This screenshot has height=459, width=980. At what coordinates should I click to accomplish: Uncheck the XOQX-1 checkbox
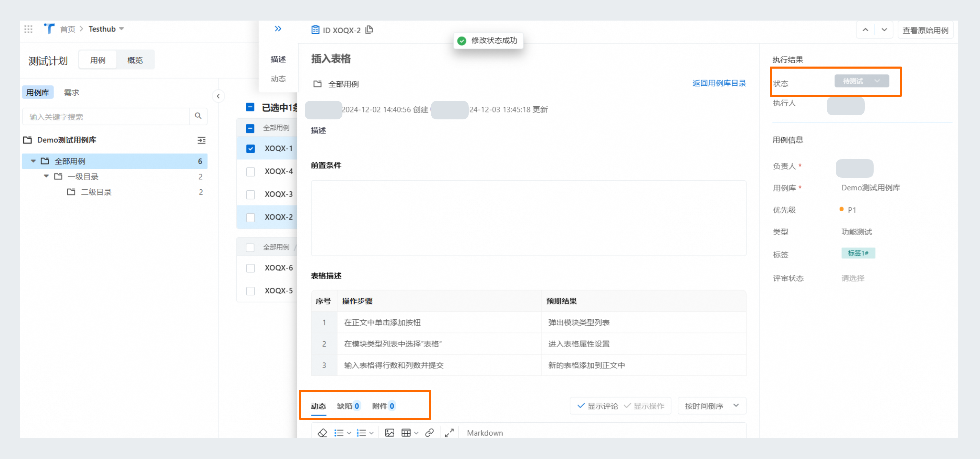250,149
